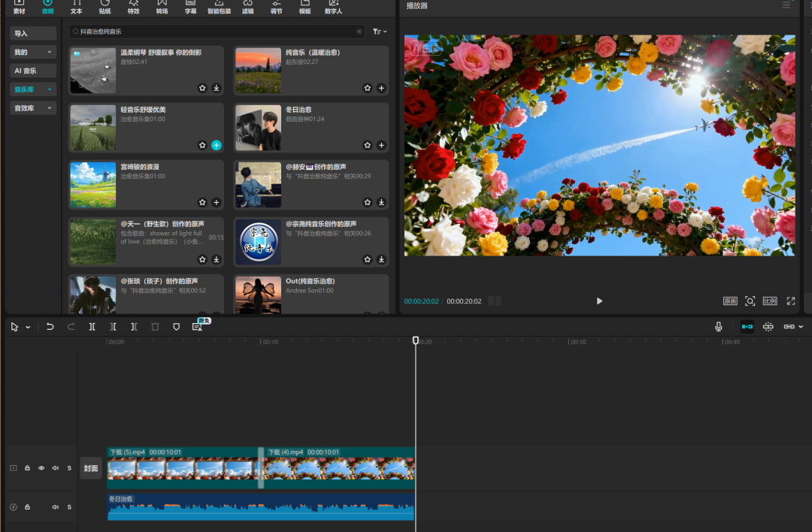Add 轻音乐舒缓优美 track with teal plus button

[217, 145]
